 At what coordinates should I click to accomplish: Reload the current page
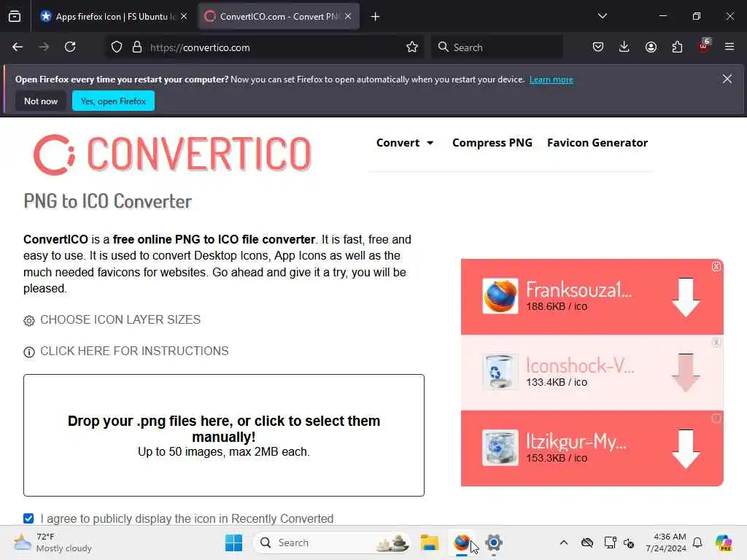(70, 47)
